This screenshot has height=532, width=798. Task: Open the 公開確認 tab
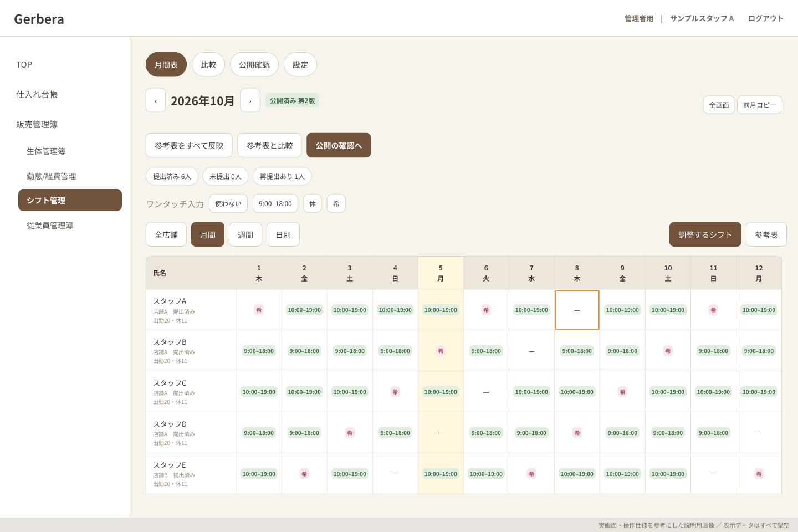coord(254,64)
